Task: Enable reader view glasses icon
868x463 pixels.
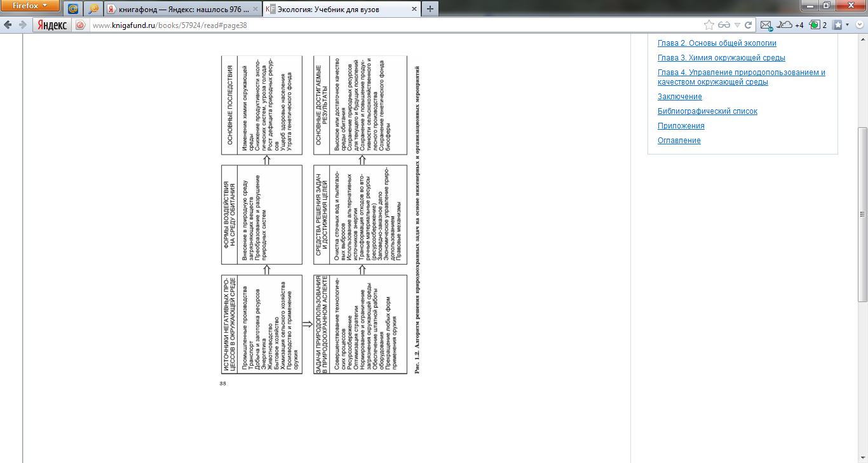Action: [x=724, y=25]
